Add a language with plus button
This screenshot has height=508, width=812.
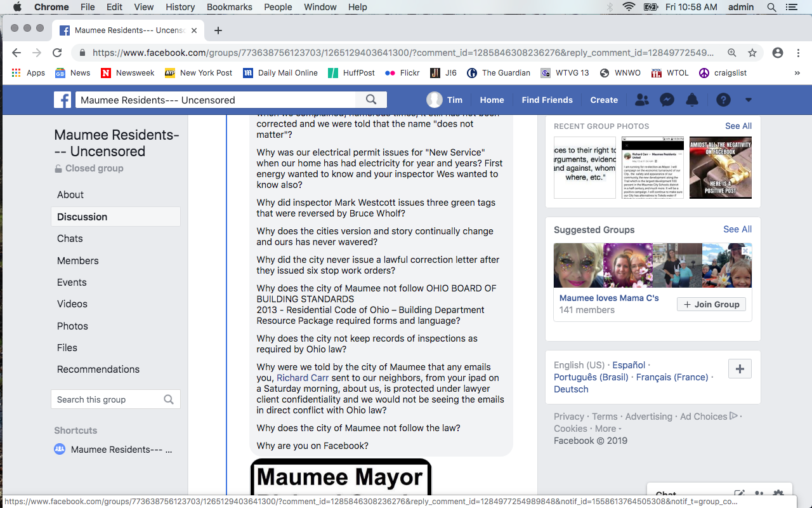coord(740,369)
